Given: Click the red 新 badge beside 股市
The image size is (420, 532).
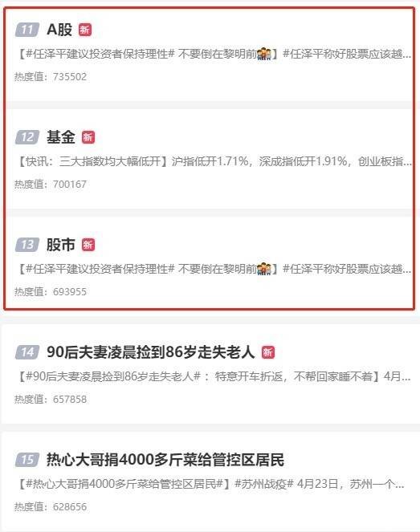Looking at the screenshot, I should (88, 245).
